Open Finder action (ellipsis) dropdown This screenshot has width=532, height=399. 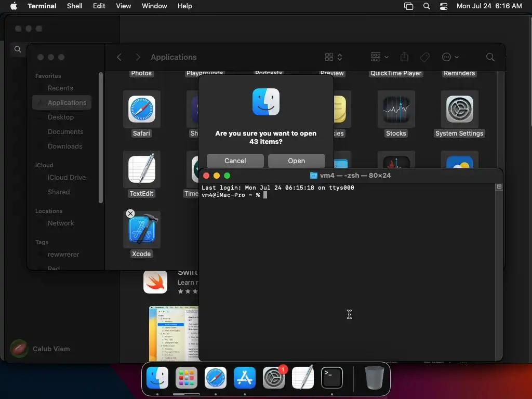click(x=450, y=57)
